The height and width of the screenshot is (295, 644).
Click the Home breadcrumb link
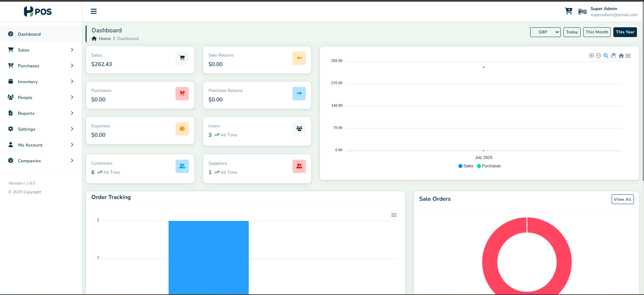105,39
